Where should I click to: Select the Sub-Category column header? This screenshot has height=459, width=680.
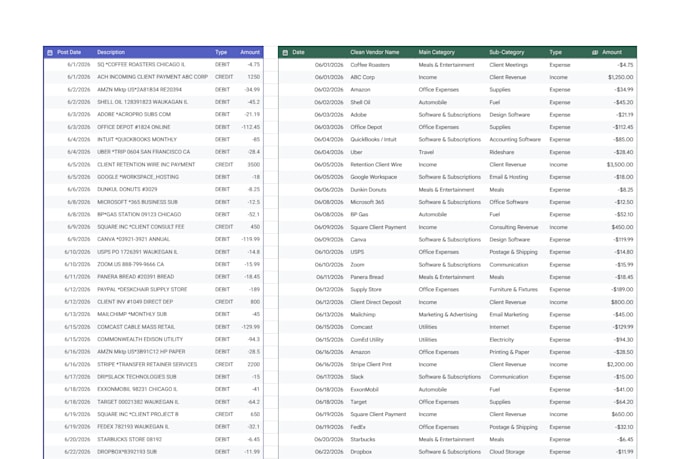click(507, 52)
